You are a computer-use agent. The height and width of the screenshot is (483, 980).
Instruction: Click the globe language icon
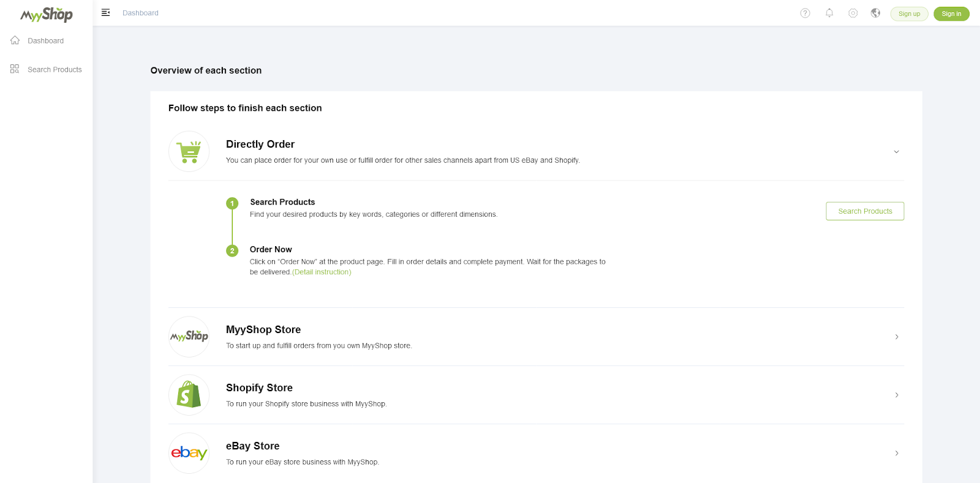click(875, 13)
